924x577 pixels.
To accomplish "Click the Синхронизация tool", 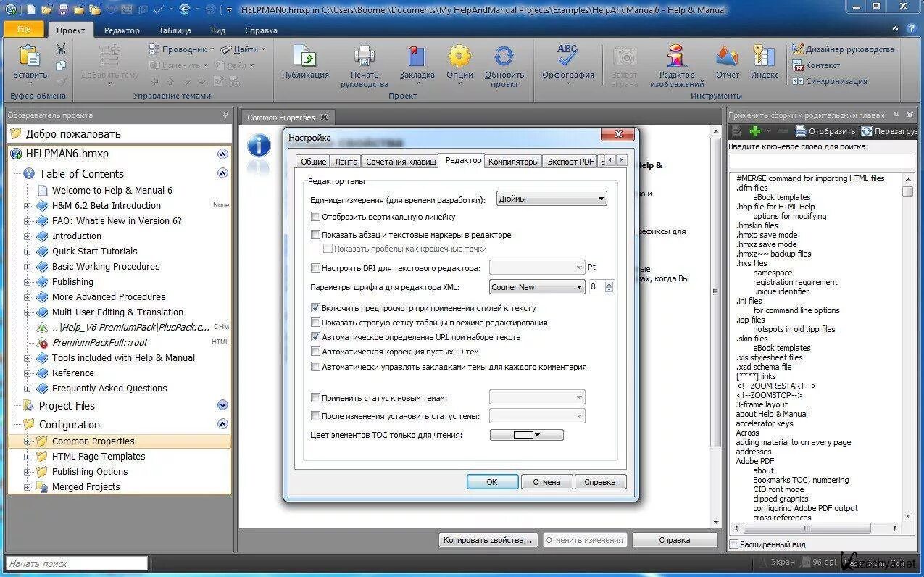I will tap(830, 81).
